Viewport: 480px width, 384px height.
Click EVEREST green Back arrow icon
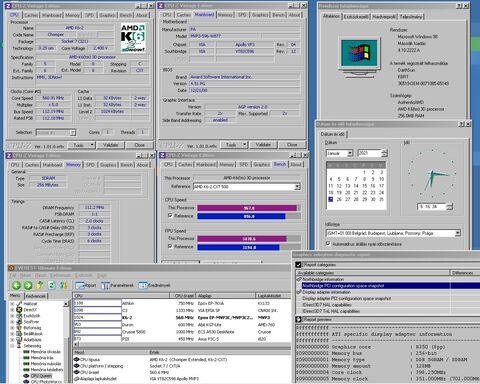(16, 285)
